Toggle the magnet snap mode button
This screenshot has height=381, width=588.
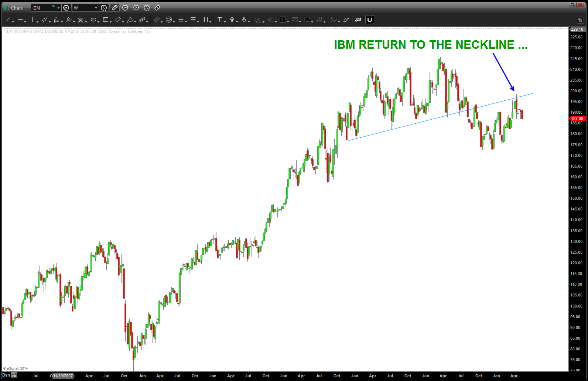coord(370,20)
